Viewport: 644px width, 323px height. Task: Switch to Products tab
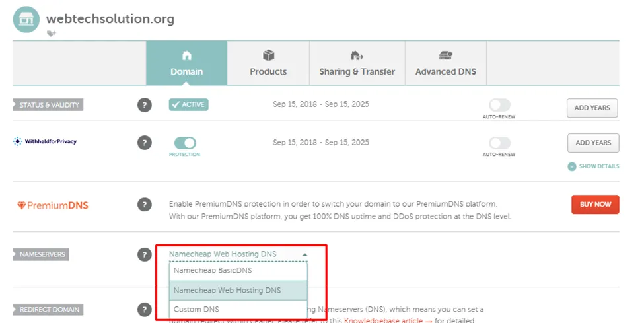pos(268,63)
